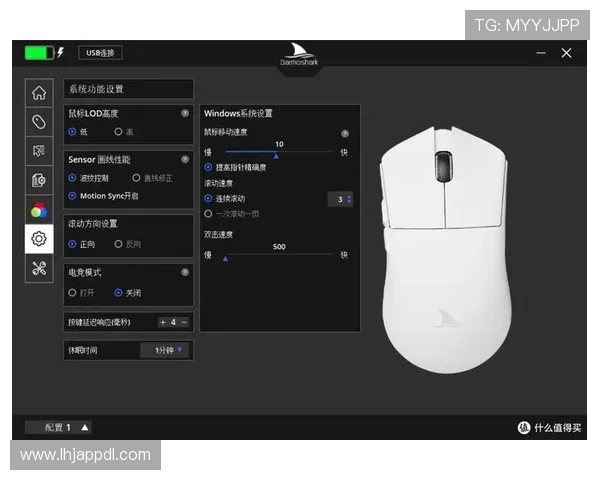Select 直线修正 sensor option

(x=136, y=178)
